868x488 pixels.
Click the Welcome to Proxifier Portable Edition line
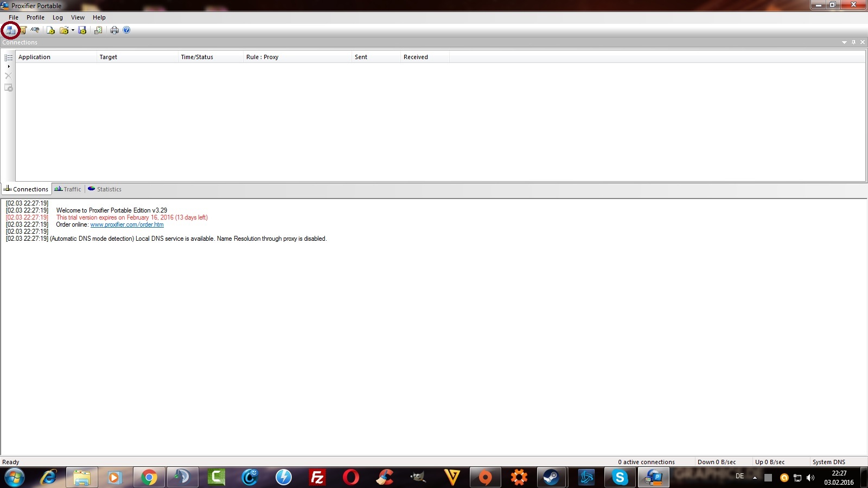[x=112, y=210]
